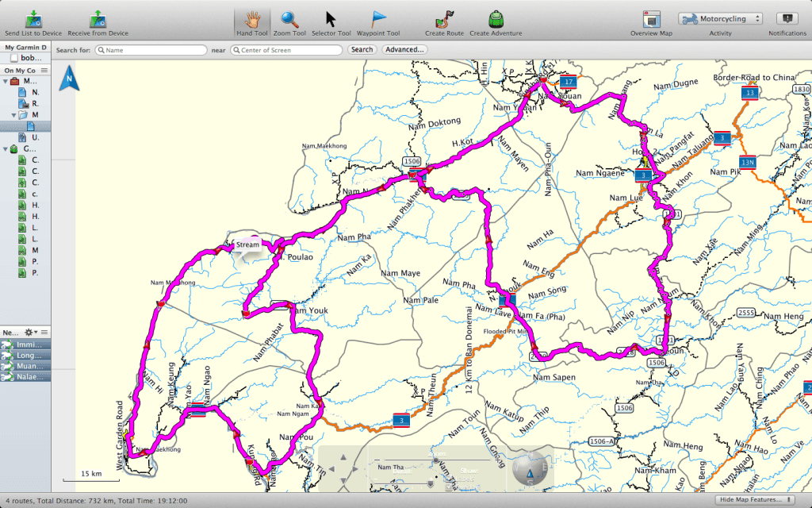812x508 pixels.
Task: Click the pan up arrow on map controls
Action: pyautogui.click(x=343, y=457)
